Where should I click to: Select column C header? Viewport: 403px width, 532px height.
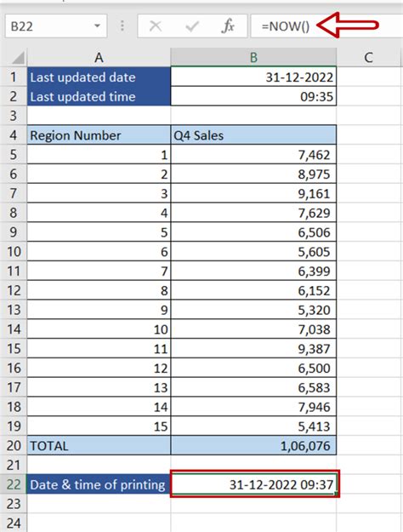[369, 58]
